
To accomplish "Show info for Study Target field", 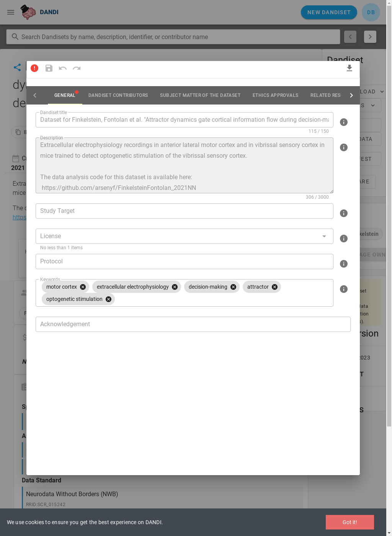I will (344, 213).
